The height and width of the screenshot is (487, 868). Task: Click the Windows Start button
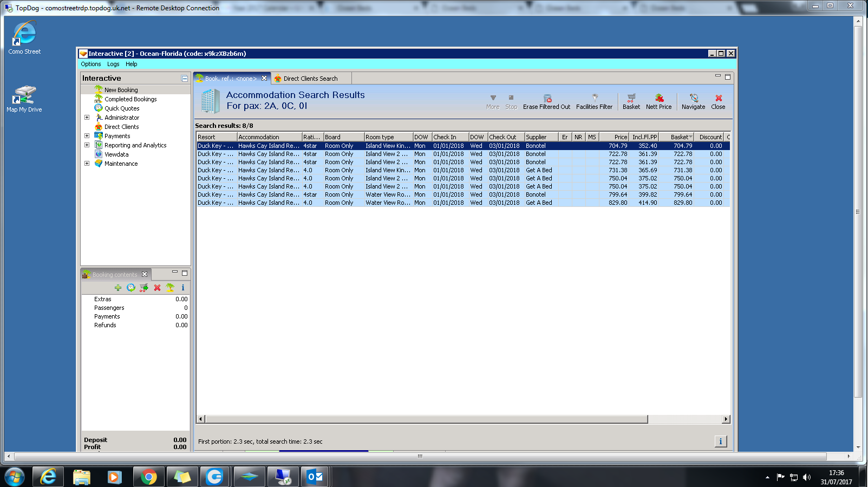tap(15, 477)
